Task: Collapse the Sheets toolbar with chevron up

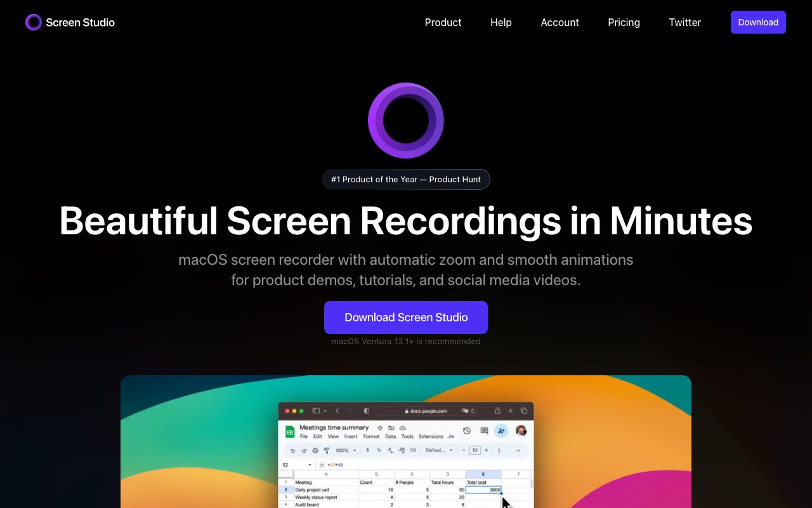Action: point(518,451)
